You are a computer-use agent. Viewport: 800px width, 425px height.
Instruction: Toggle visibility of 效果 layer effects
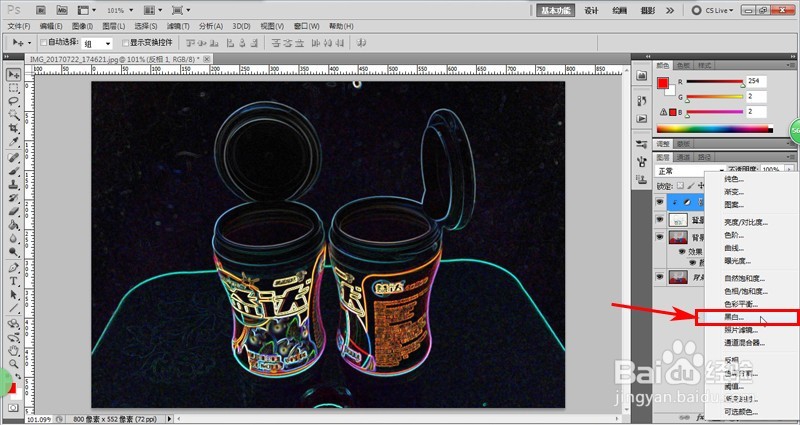pyautogui.click(x=681, y=252)
